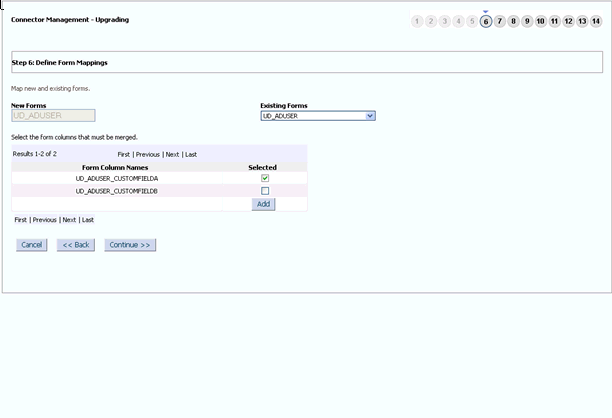Screen dimensions: 612x418
Task: Click the Connector Management - Upgrading title
Action: [x=70, y=20]
